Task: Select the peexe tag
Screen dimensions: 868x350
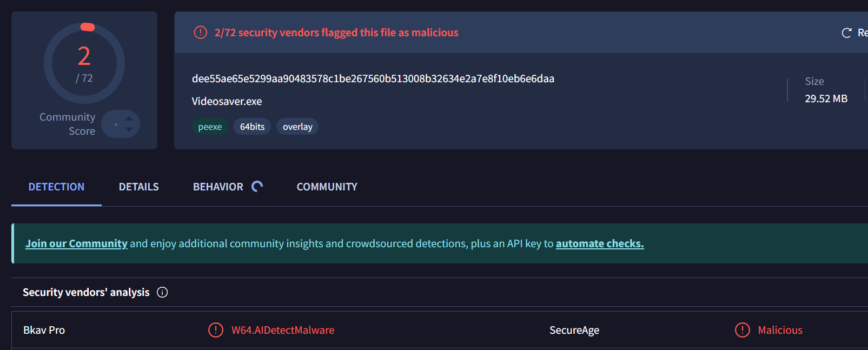Action: [x=210, y=127]
